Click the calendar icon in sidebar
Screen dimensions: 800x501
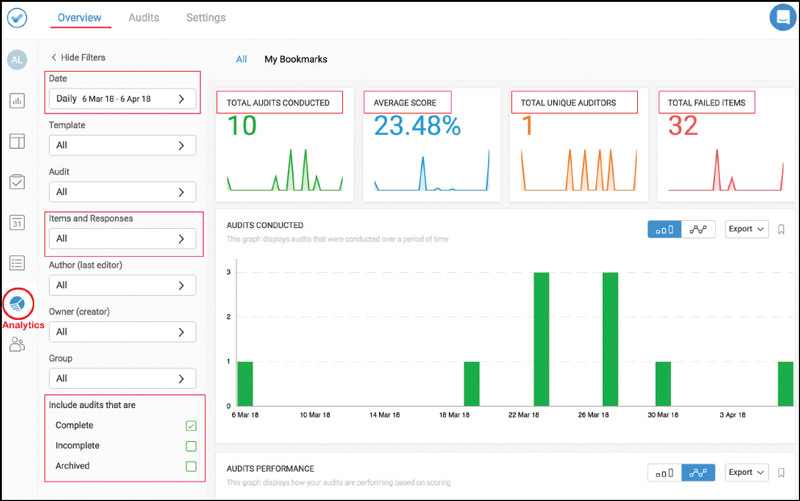click(17, 222)
